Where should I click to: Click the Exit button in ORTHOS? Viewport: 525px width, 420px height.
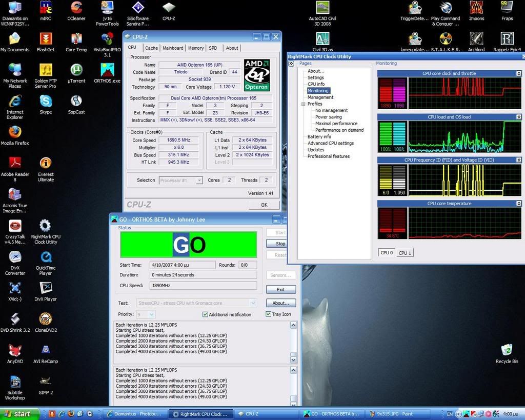pos(281,290)
